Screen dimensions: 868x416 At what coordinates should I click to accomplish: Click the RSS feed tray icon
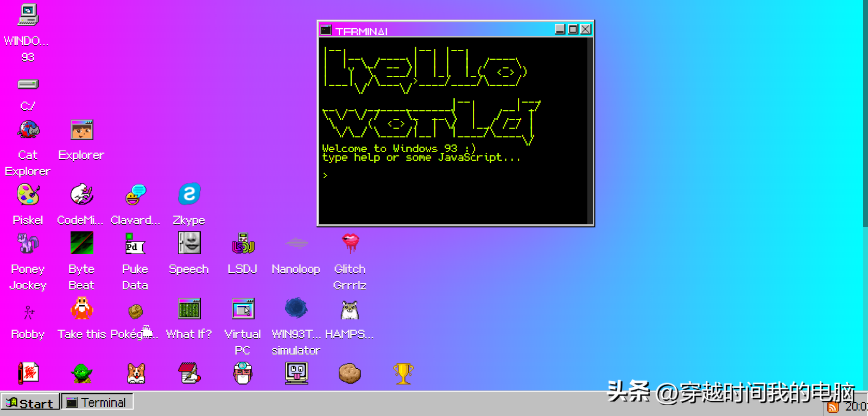(833, 407)
